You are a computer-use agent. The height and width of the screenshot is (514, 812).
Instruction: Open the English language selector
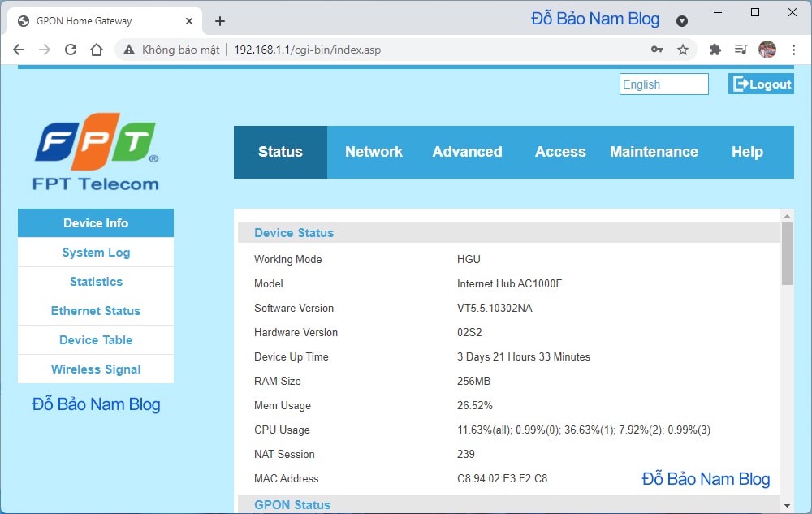pos(664,84)
